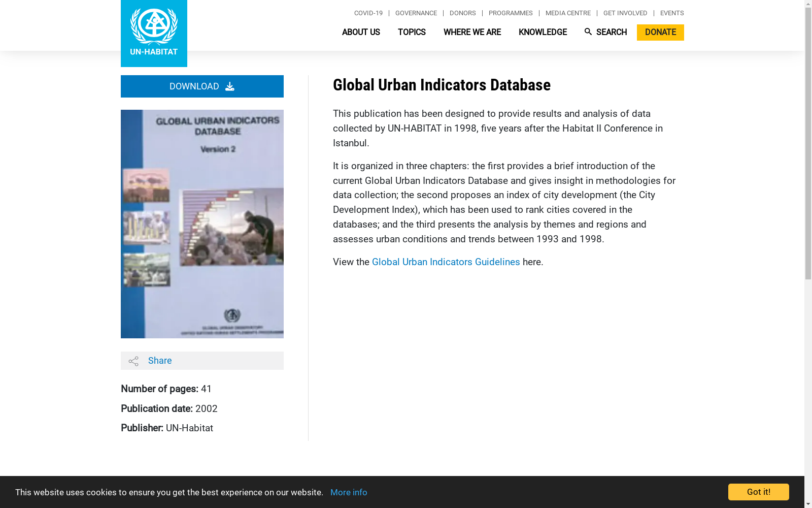Open the Events link

point(672,13)
